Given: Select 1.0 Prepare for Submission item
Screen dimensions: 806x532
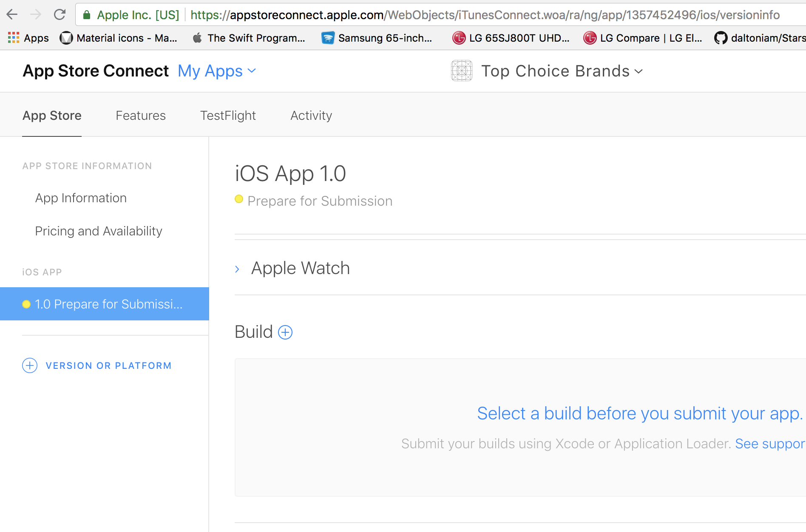Looking at the screenshot, I should (x=105, y=304).
